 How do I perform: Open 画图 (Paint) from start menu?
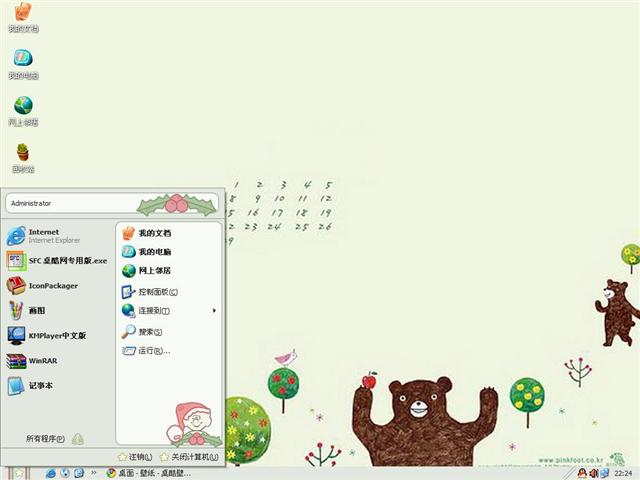tap(58, 311)
